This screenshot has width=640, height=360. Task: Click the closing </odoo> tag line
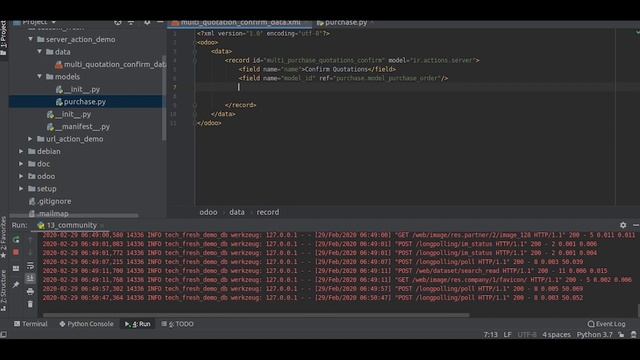coord(209,123)
